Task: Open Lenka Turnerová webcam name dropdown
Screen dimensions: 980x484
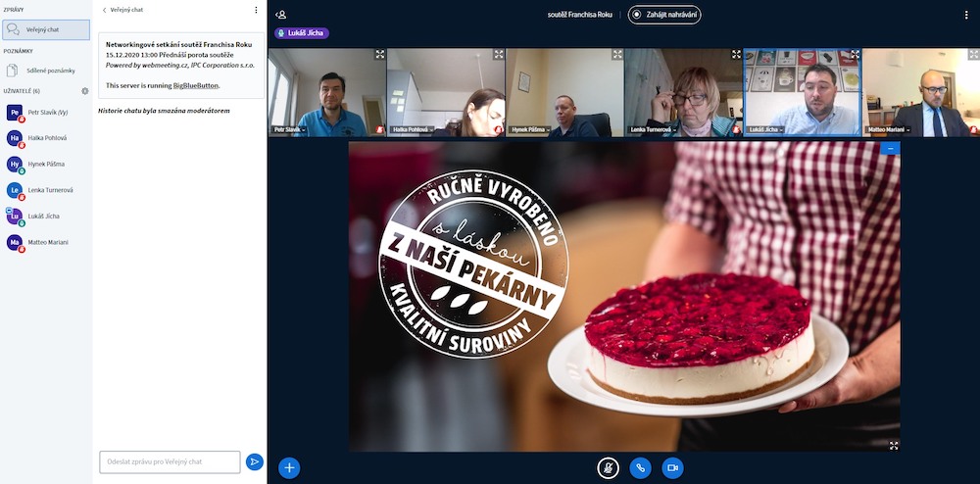Action: coord(653,130)
